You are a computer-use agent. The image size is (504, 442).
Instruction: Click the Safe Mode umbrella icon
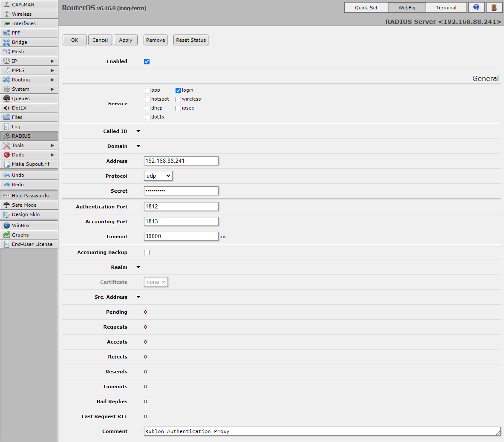[7, 205]
